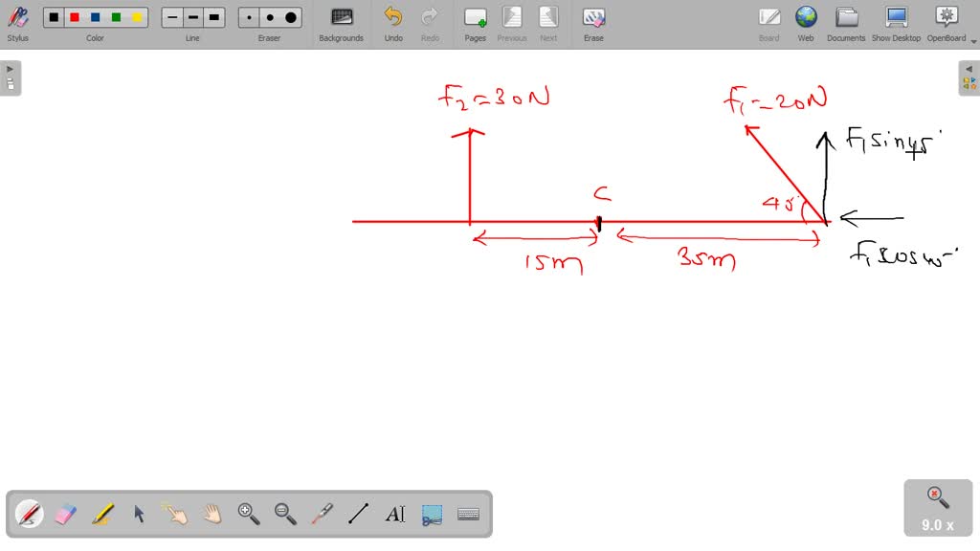Select the thickest line width
This screenshot has width=980, height=551.
tap(213, 16)
